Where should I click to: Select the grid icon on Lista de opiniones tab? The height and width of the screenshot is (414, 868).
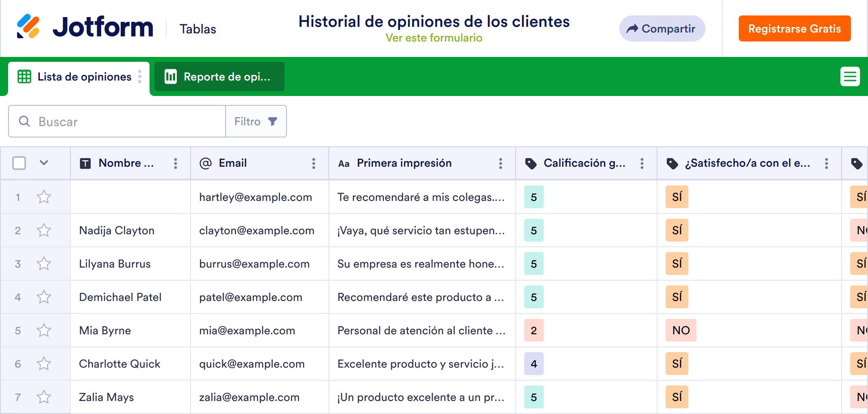tap(24, 76)
